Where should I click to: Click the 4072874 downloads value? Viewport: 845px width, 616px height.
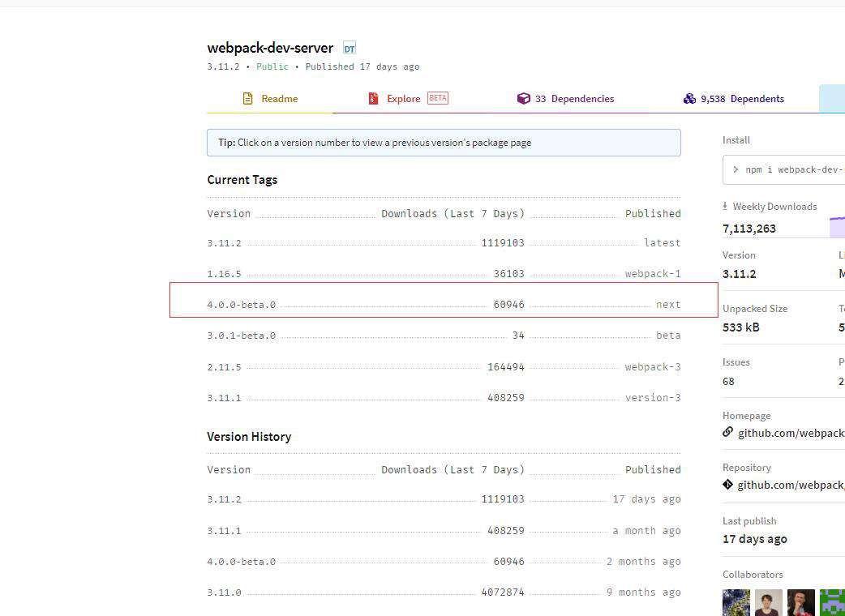[503, 592]
